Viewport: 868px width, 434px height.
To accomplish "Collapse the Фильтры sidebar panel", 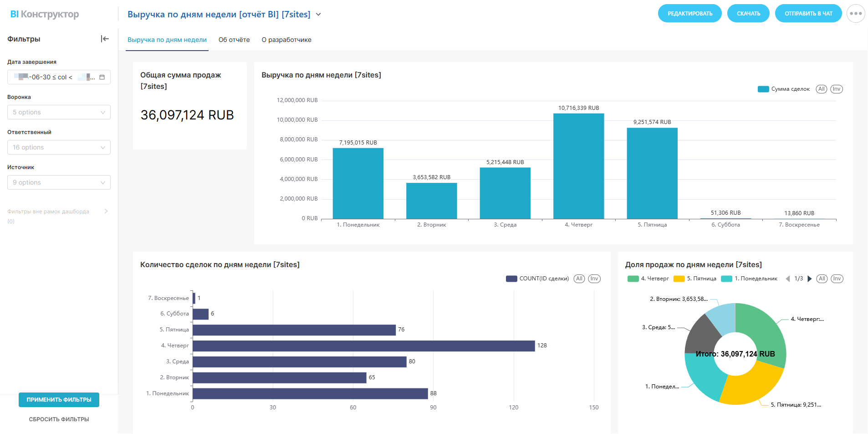I will point(105,39).
